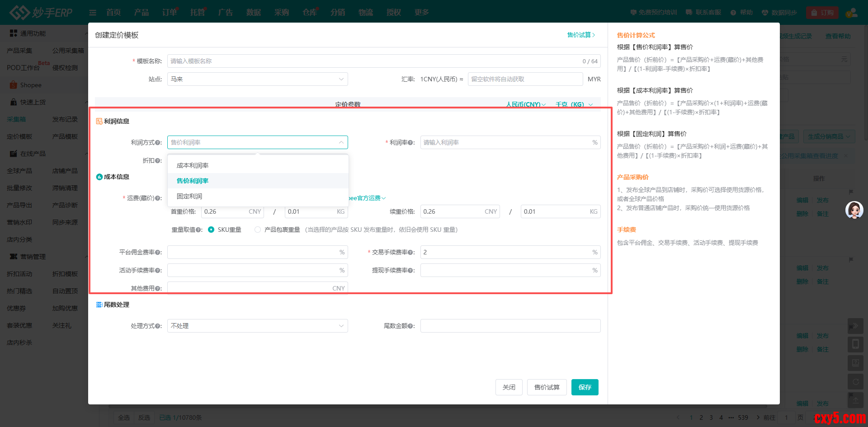The height and width of the screenshot is (427, 868).
Task: Click the floating mobile phone icon
Action: pos(855,345)
